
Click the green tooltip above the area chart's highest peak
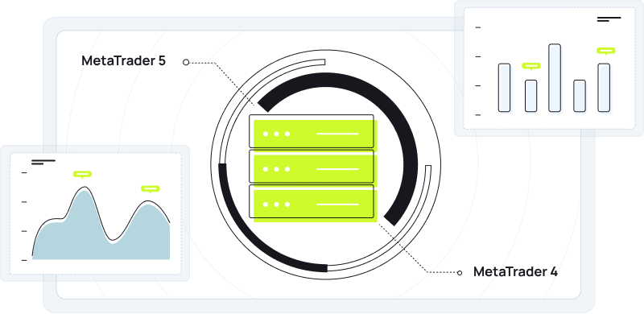pyautogui.click(x=82, y=174)
